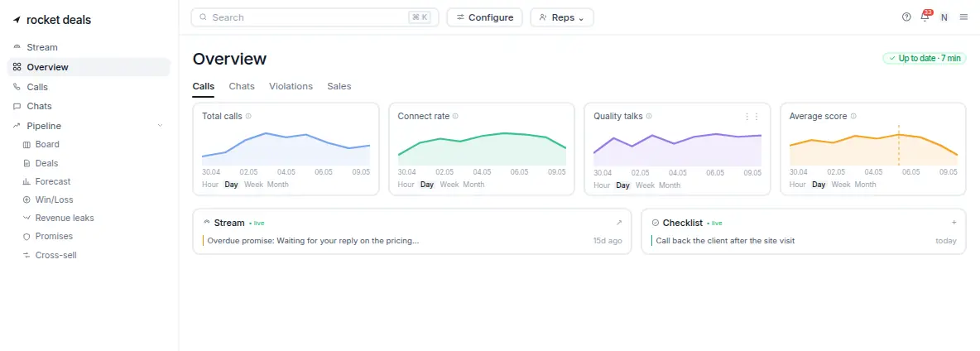Click the Total calls line chart

286,149
